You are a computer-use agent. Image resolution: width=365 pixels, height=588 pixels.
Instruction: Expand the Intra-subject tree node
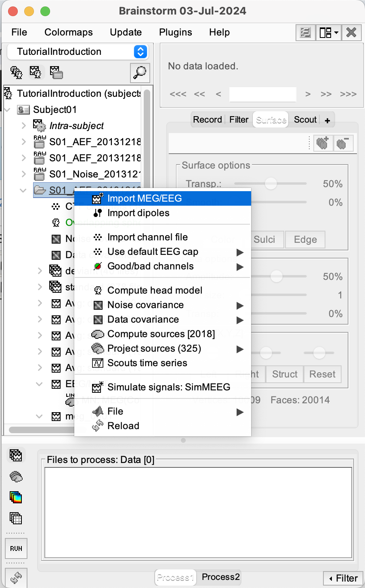[x=24, y=126]
